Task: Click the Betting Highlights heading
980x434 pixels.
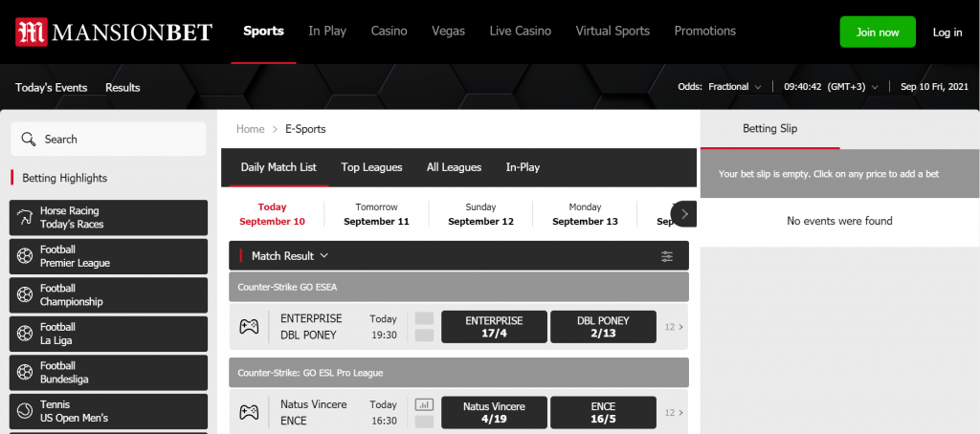Action: click(x=65, y=178)
